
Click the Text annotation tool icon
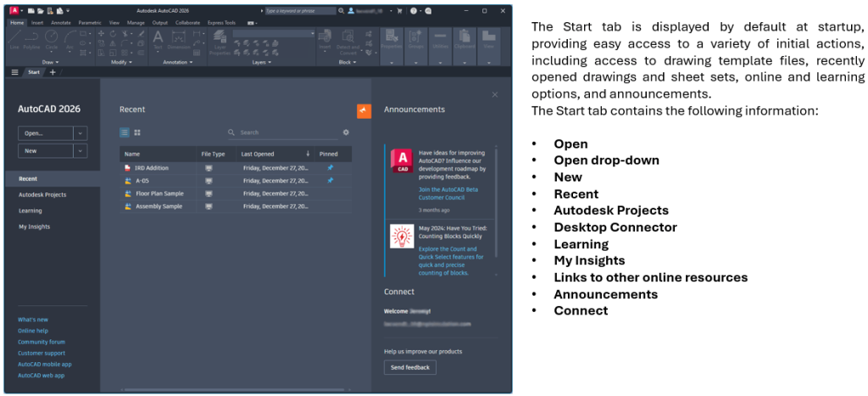(x=158, y=40)
